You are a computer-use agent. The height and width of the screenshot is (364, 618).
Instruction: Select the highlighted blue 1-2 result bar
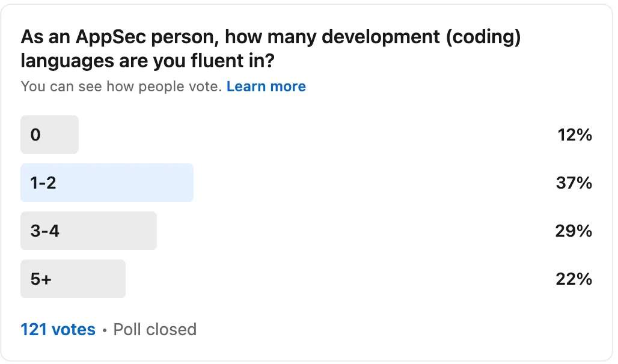(107, 183)
